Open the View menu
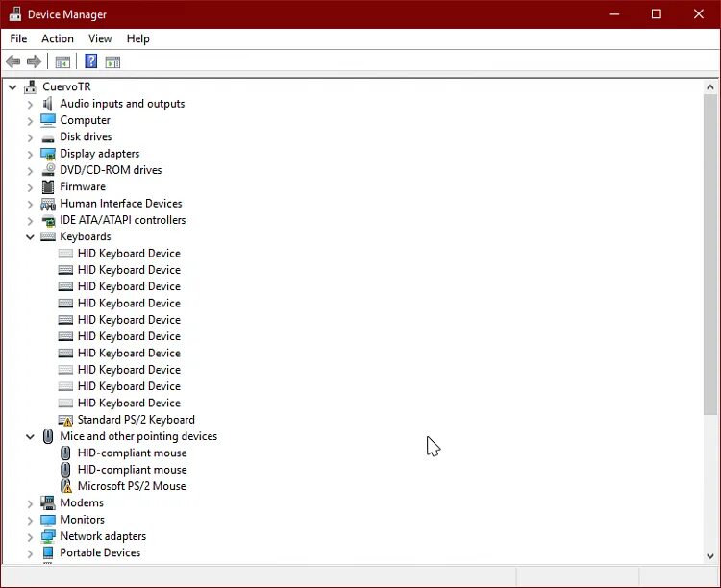The height and width of the screenshot is (588, 721). point(100,38)
